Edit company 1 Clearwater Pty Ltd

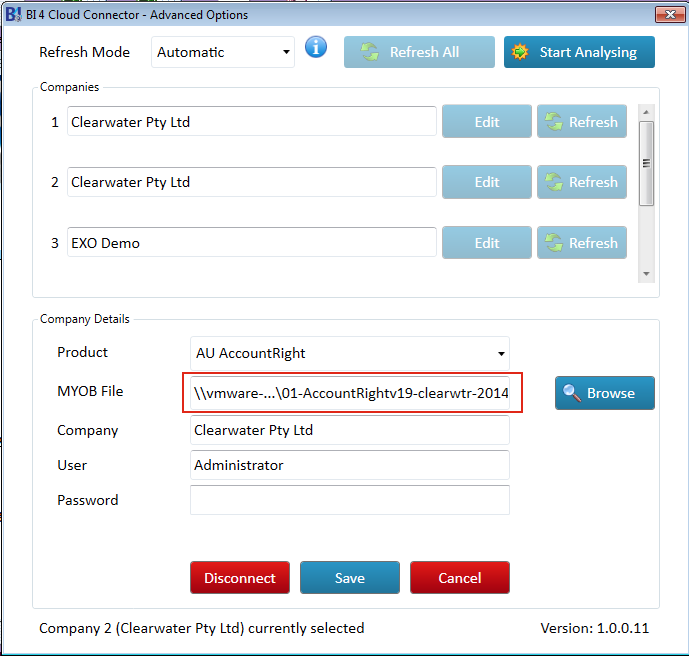point(487,122)
